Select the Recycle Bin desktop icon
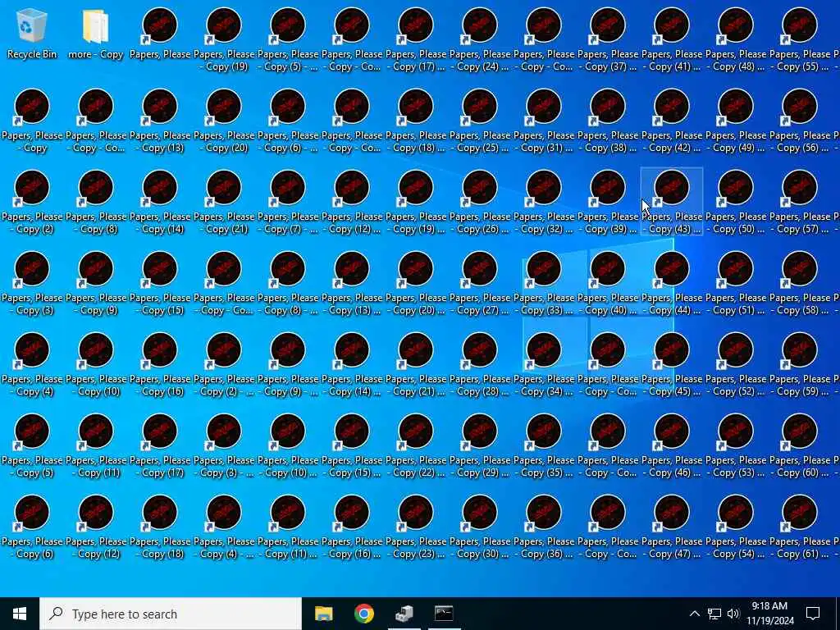This screenshot has width=840, height=630. click(x=32, y=34)
